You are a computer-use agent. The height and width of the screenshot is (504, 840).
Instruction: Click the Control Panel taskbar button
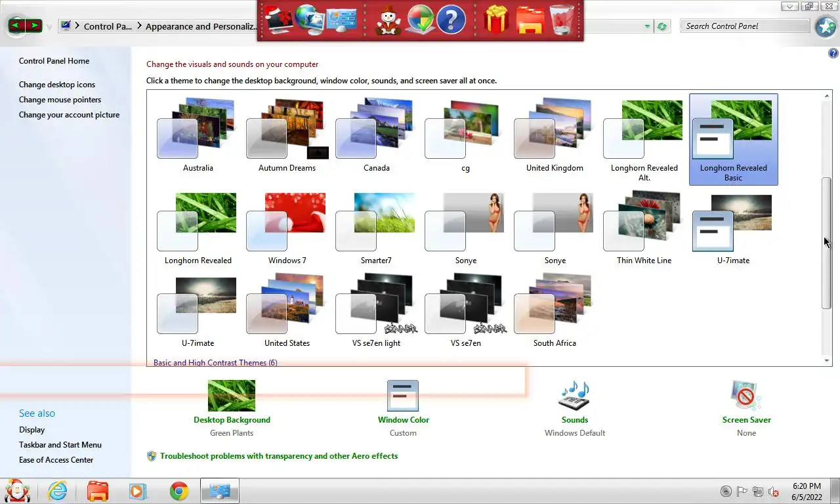point(219,491)
